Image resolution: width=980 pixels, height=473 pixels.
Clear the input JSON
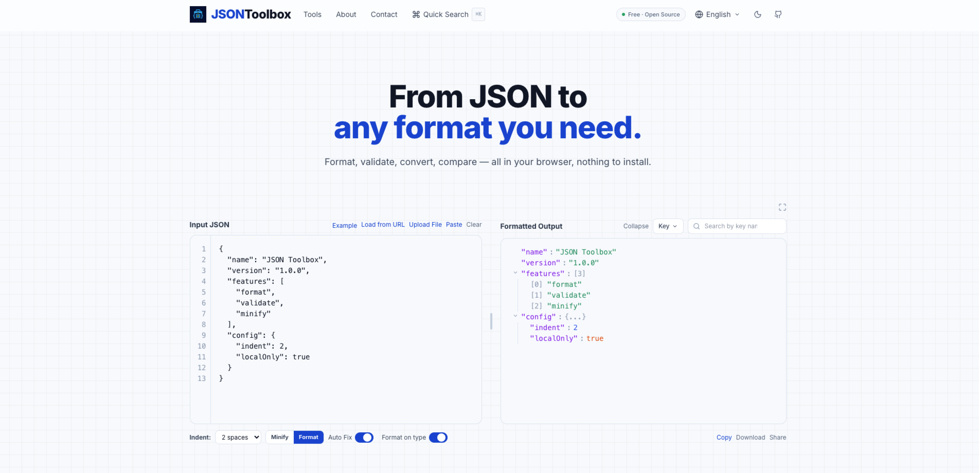pyautogui.click(x=474, y=225)
